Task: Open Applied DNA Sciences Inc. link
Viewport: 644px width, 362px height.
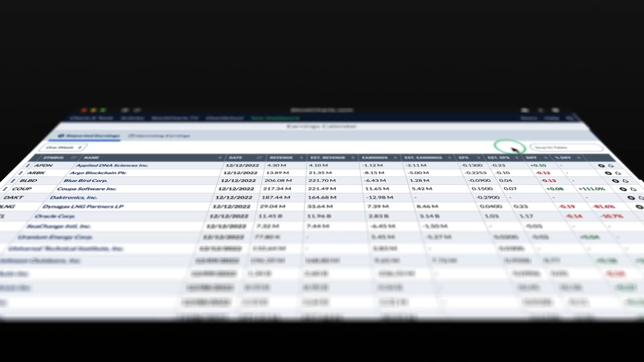Action: tap(112, 165)
